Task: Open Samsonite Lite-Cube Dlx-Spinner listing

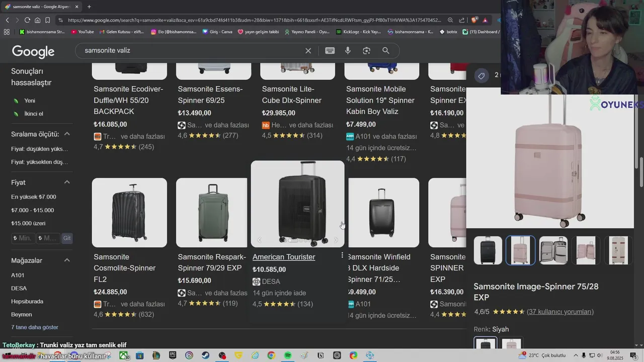Action: (292, 95)
